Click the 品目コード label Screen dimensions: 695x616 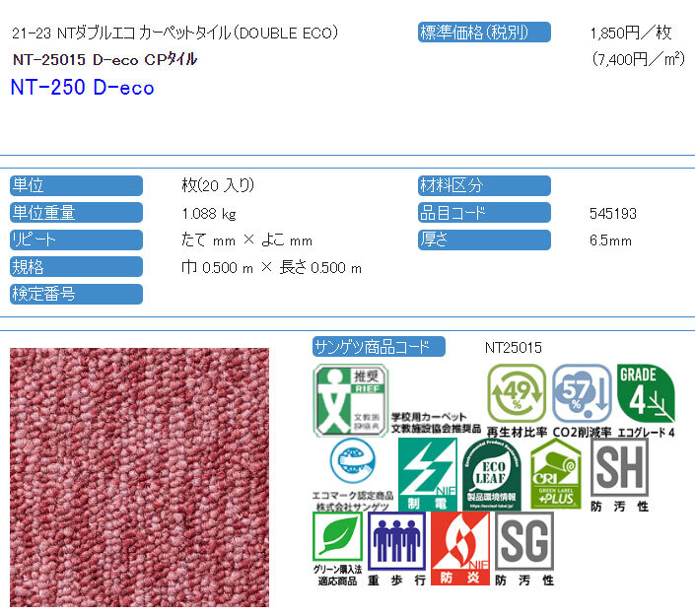pyautogui.click(x=484, y=212)
